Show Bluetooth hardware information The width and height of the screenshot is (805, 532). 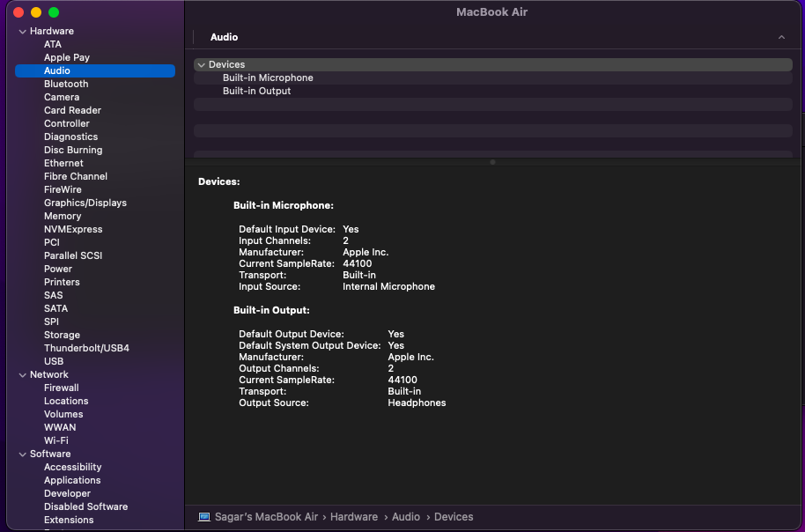(x=66, y=84)
